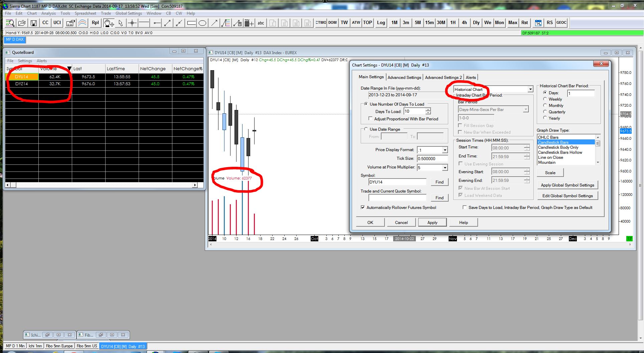The image size is (644, 353).
Task: Choose the abc text drawing tool
Action: 261,23
